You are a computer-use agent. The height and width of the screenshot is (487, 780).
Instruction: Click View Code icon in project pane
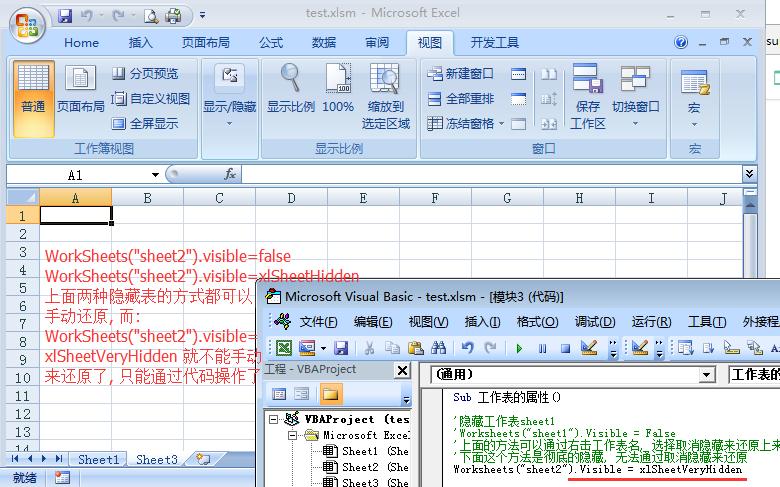(x=279, y=394)
